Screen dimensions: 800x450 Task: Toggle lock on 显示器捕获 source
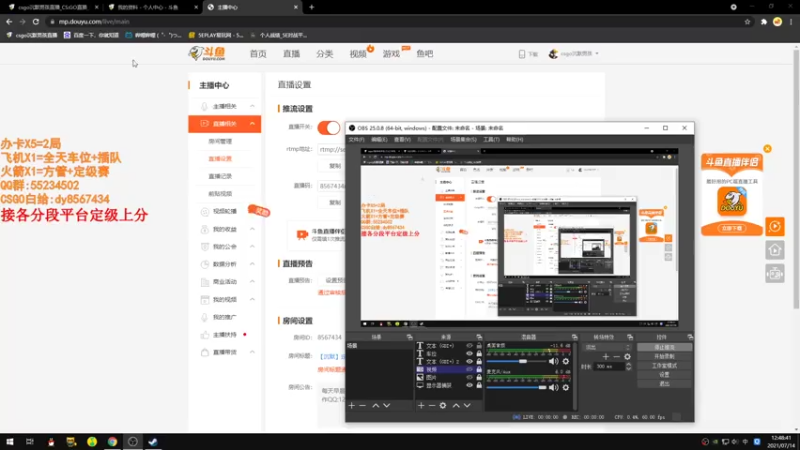tap(479, 385)
